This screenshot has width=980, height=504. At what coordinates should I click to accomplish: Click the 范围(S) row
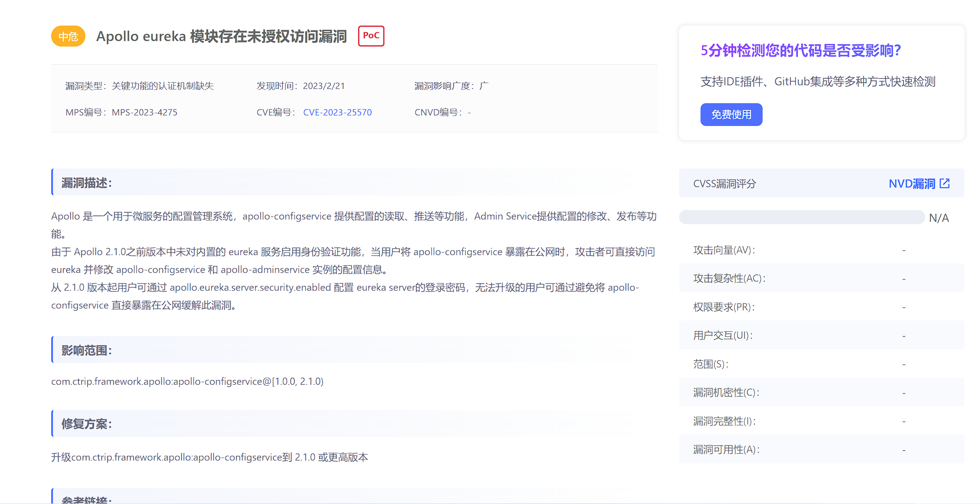coord(822,364)
